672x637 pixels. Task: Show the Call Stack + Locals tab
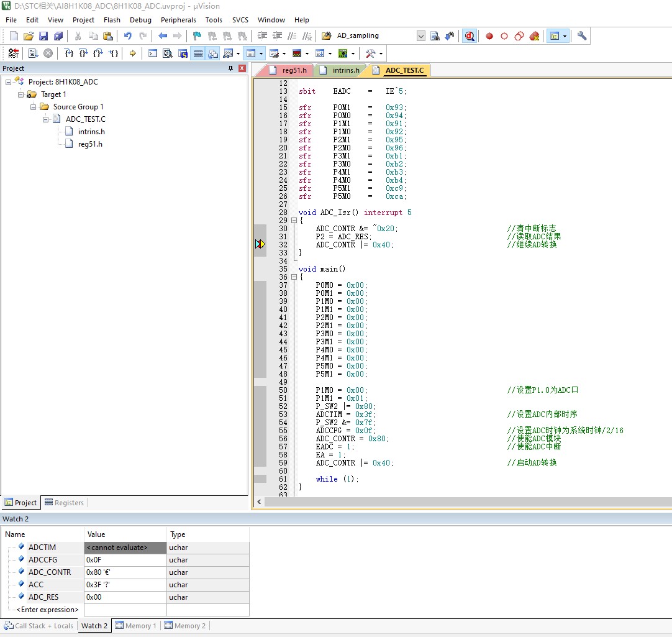[39, 626]
